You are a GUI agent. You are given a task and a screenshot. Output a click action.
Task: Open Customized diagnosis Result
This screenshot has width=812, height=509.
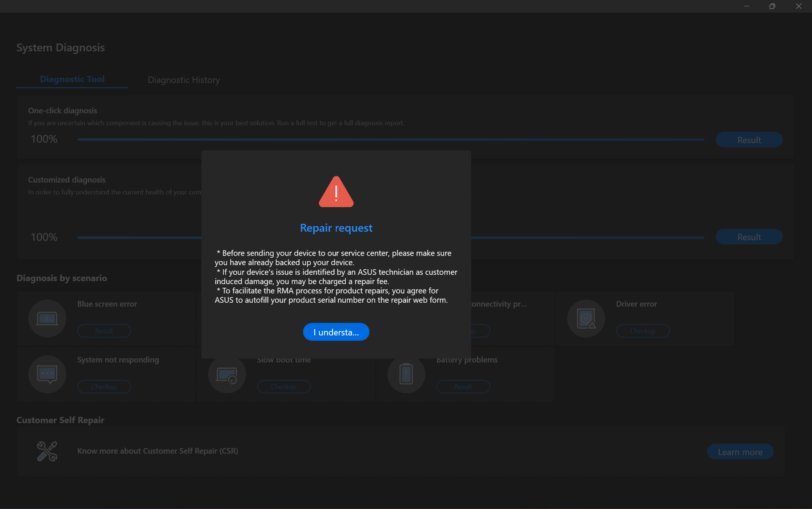pos(749,237)
